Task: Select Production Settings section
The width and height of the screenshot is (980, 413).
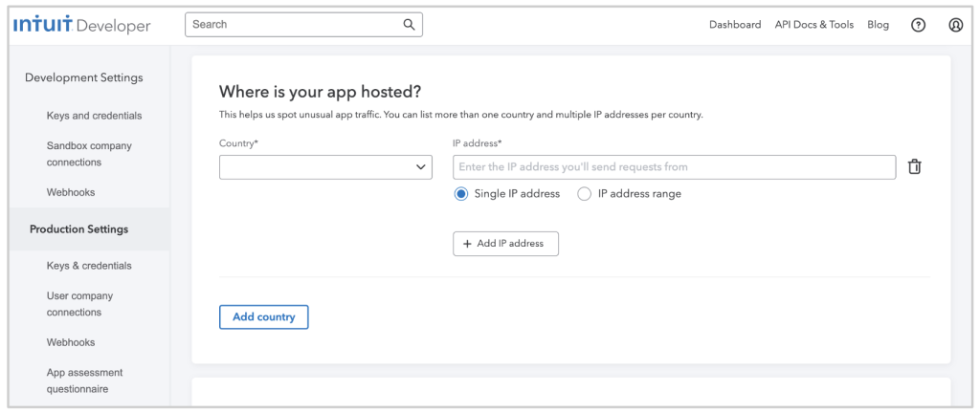Action: (x=79, y=228)
